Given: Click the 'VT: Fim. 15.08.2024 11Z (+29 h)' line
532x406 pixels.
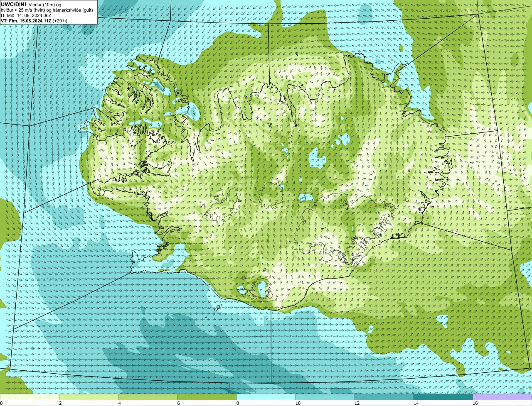Looking at the screenshot, I should click(34, 20).
